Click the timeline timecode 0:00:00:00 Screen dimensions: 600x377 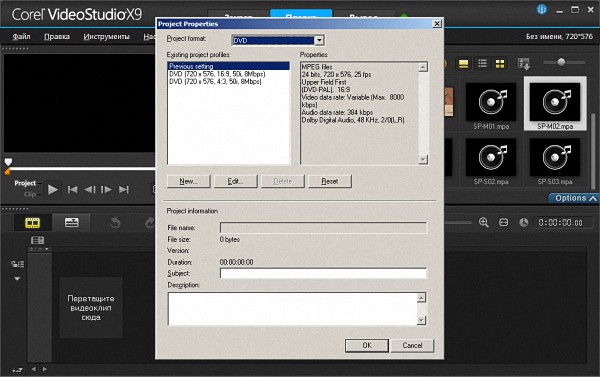(x=560, y=223)
